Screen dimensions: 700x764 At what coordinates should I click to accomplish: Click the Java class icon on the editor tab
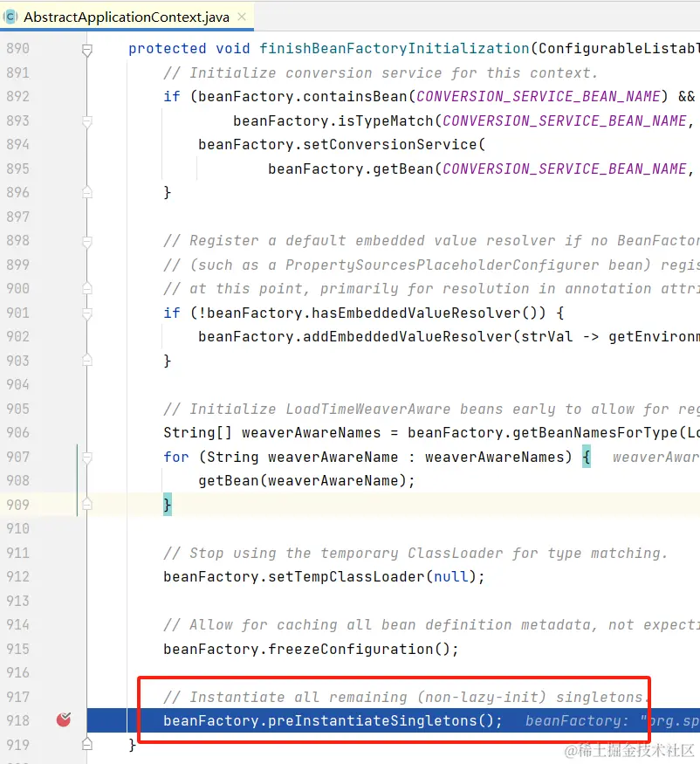[x=11, y=16]
